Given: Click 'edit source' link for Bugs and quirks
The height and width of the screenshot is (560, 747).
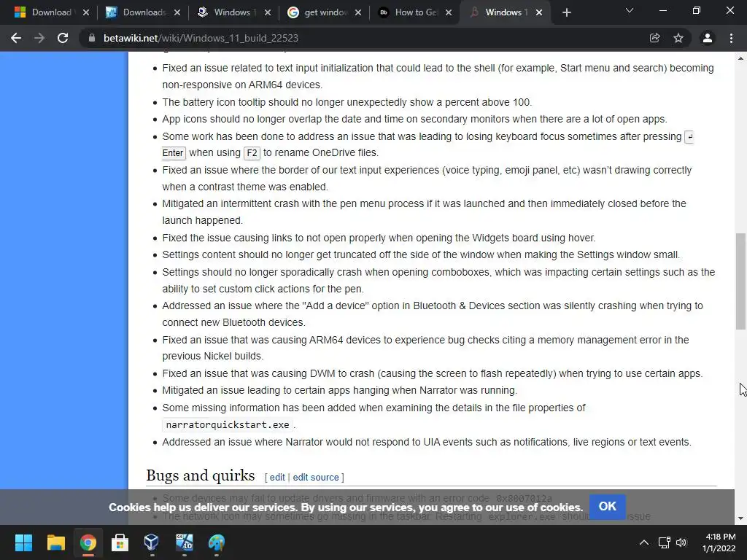Looking at the screenshot, I should click(x=315, y=477).
